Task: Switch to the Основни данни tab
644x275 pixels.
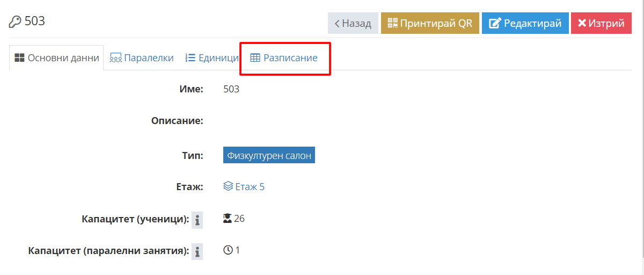Action: click(x=56, y=58)
